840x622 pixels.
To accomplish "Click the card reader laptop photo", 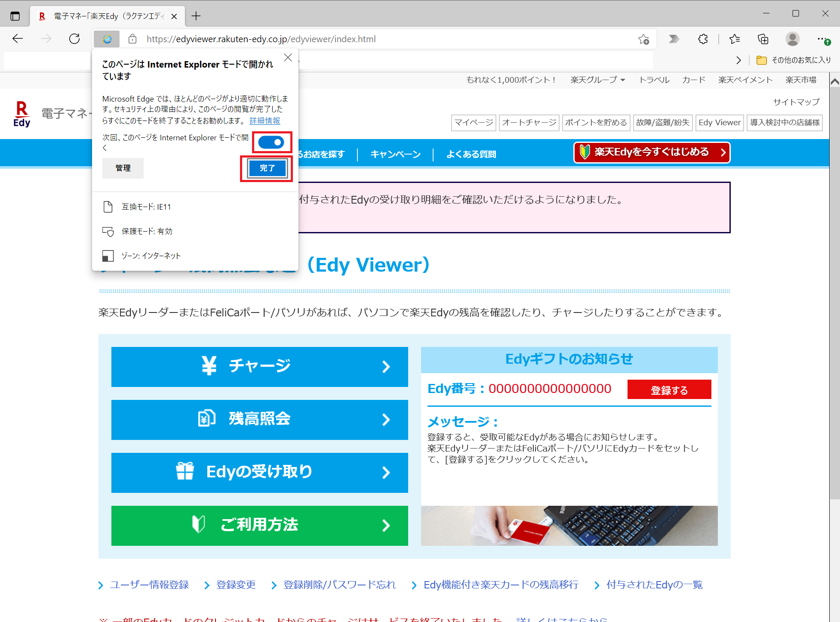I will [x=569, y=526].
